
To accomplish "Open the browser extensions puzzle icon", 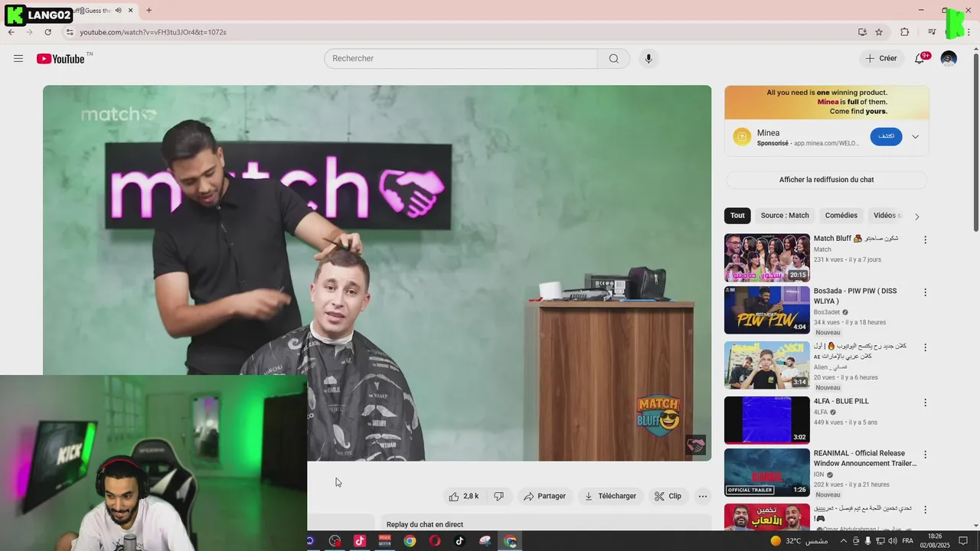I will click(905, 32).
